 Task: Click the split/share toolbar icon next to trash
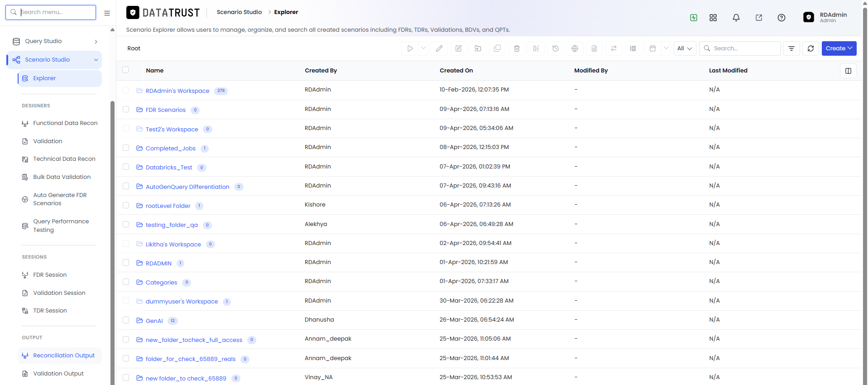point(536,48)
